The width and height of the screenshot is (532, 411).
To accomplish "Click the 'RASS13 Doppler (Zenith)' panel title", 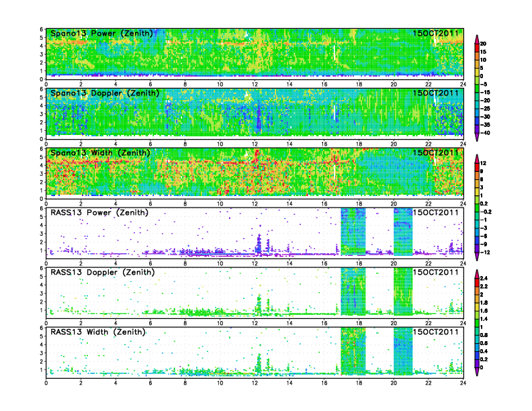I will click(x=103, y=272).
